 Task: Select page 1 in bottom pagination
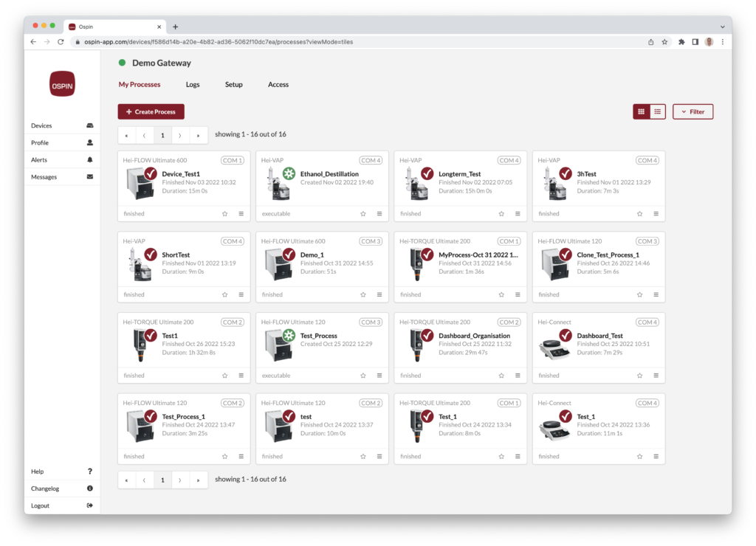[x=162, y=480]
